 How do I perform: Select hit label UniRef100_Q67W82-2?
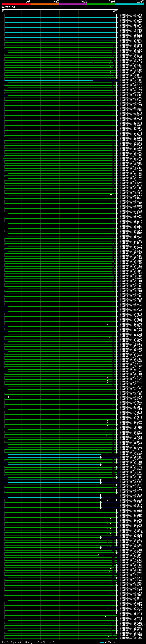[132, 625]
